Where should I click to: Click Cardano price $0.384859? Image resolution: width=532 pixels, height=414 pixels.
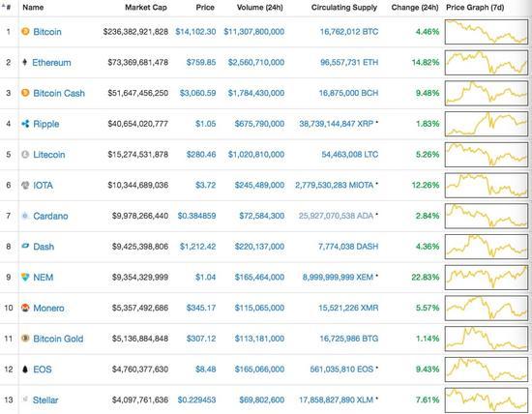coord(196,216)
